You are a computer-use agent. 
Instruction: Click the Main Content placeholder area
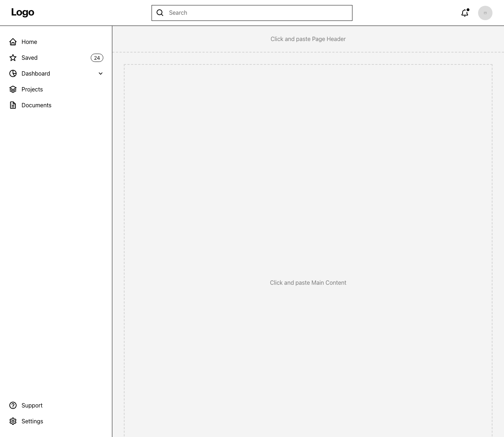point(308,283)
